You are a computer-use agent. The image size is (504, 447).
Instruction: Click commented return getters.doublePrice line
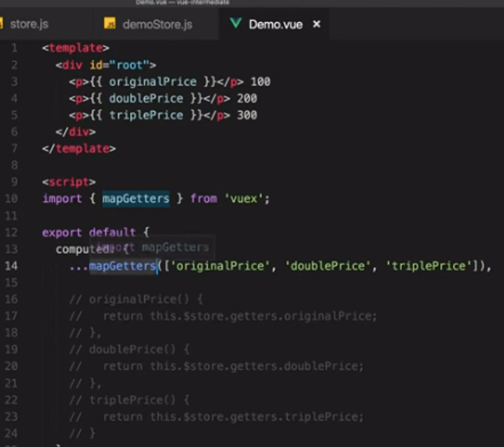(216, 366)
